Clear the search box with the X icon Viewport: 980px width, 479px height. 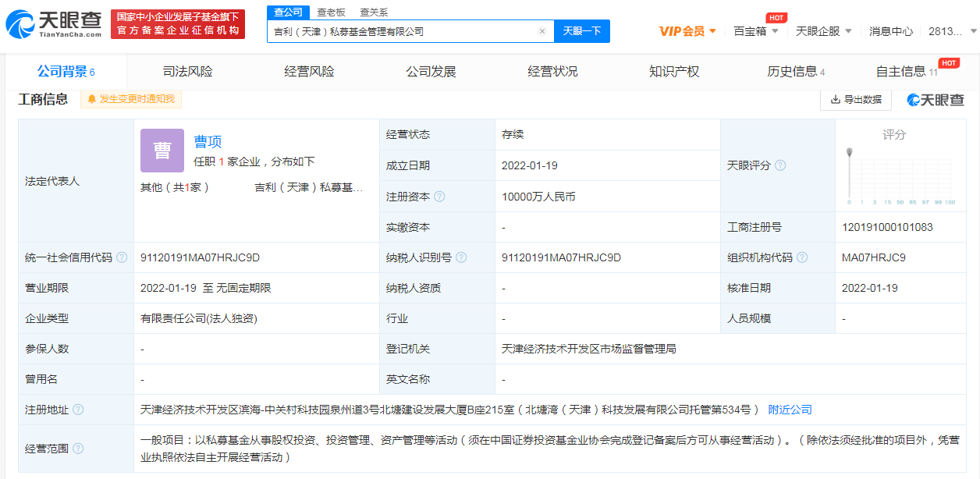[x=542, y=31]
